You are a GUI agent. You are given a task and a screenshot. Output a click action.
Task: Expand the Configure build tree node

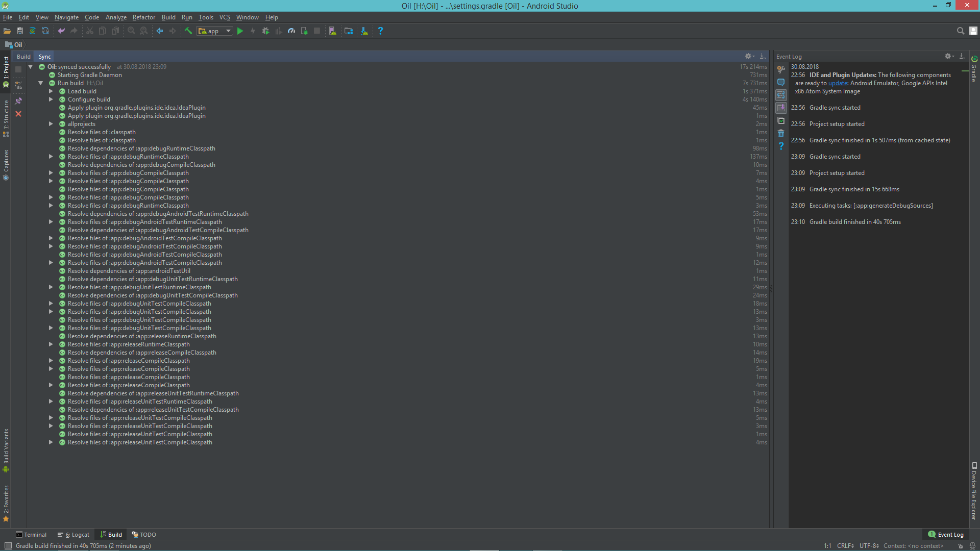pos(51,99)
